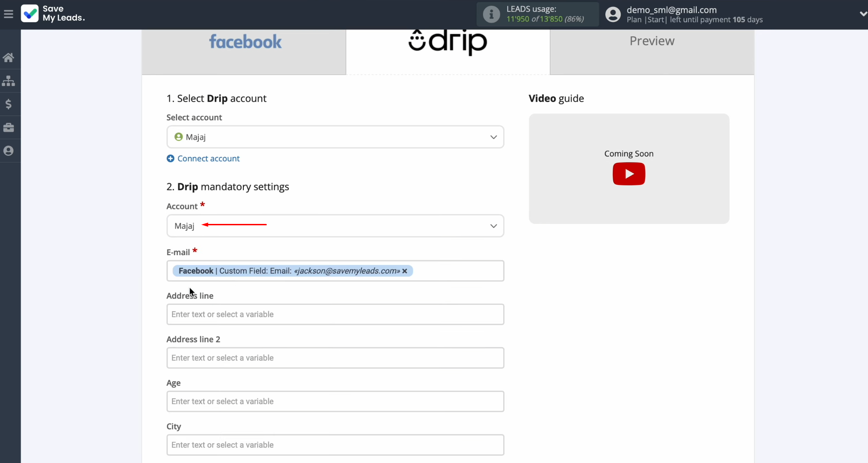Open the briefcase icon in sidebar
The height and width of the screenshot is (463, 868).
8,127
